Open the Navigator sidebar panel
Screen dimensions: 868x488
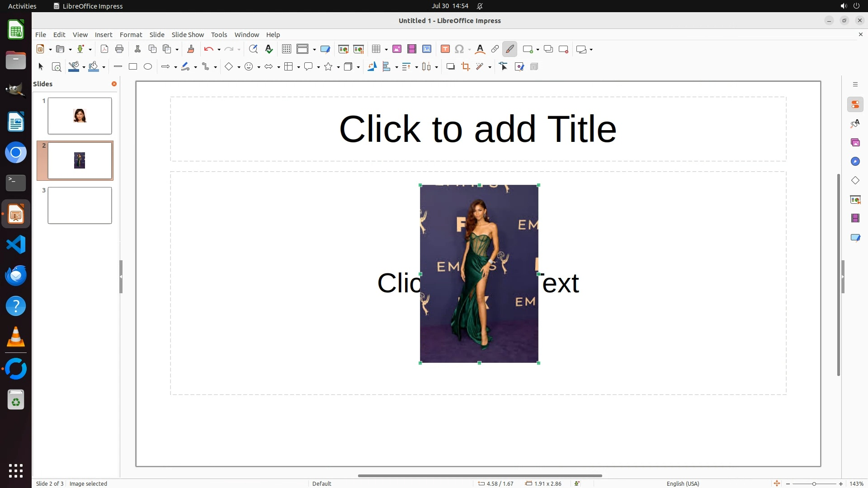tap(855, 162)
